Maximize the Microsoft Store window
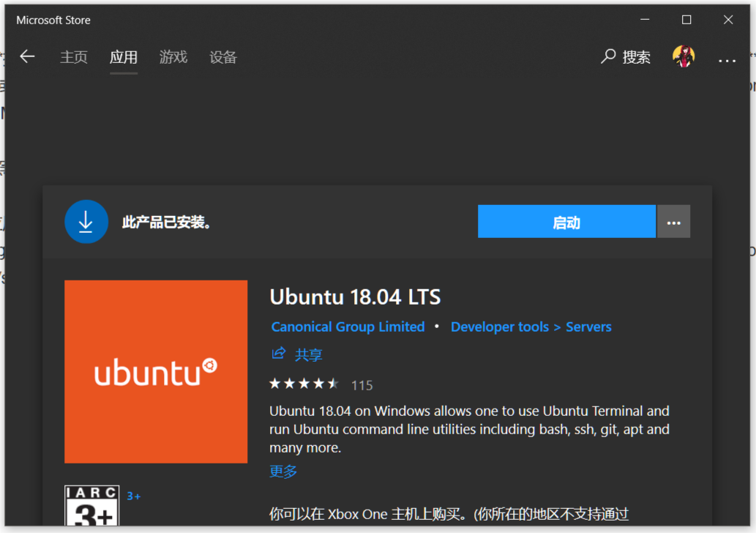The image size is (756, 533). (686, 20)
